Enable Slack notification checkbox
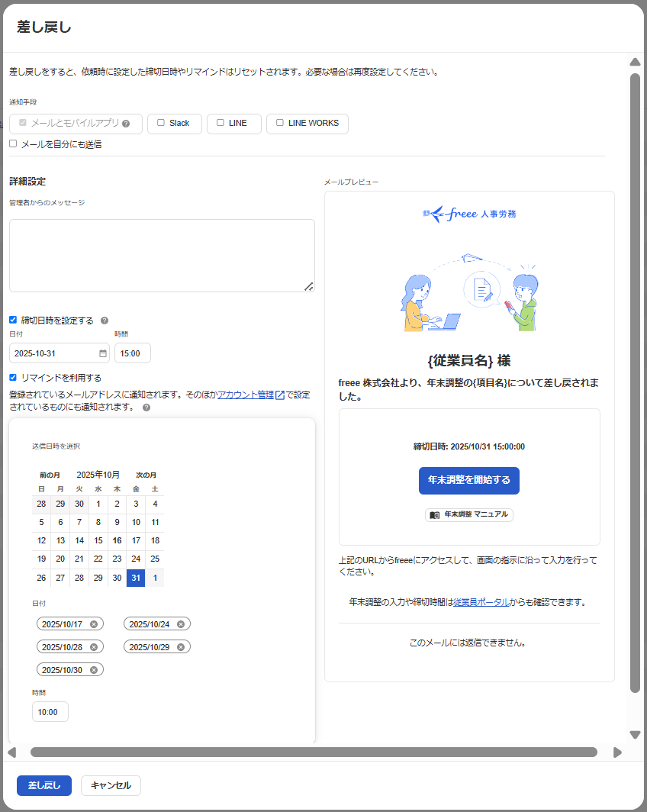Screen dimensions: 647x812 pos(161,123)
